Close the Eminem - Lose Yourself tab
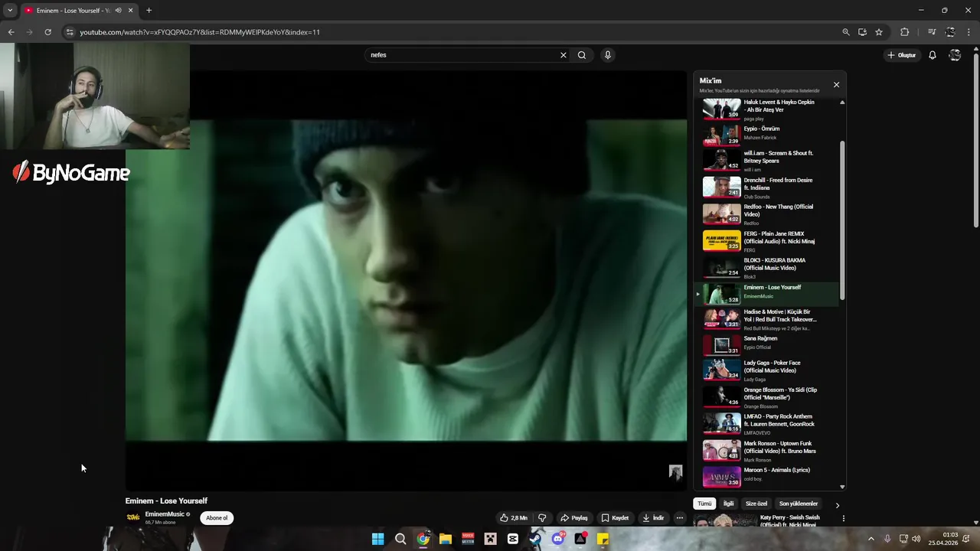The image size is (980, 551). (x=130, y=11)
